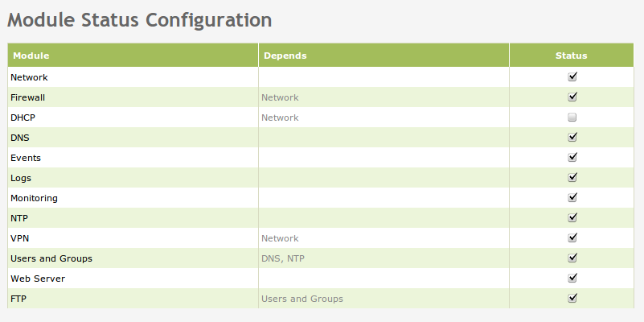Toggle the VPN module checkbox
644x322 pixels.
pos(572,238)
